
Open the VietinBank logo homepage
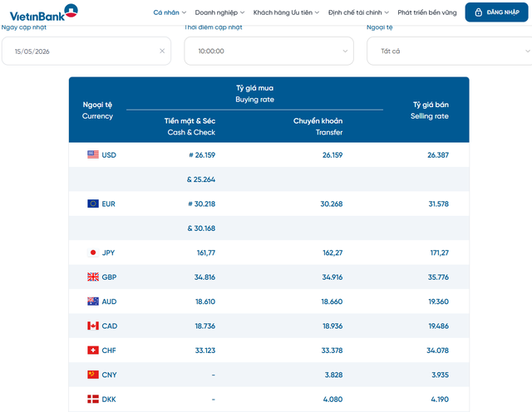(x=44, y=12)
